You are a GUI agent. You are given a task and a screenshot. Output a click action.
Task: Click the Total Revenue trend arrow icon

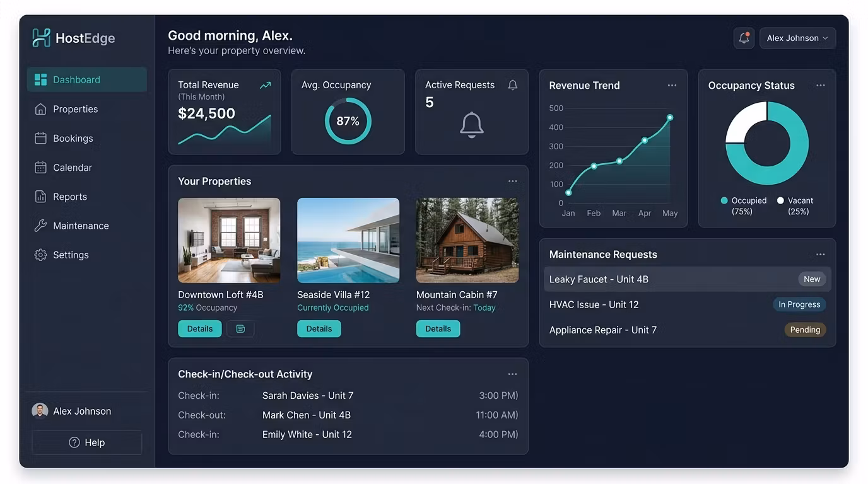[x=265, y=85]
